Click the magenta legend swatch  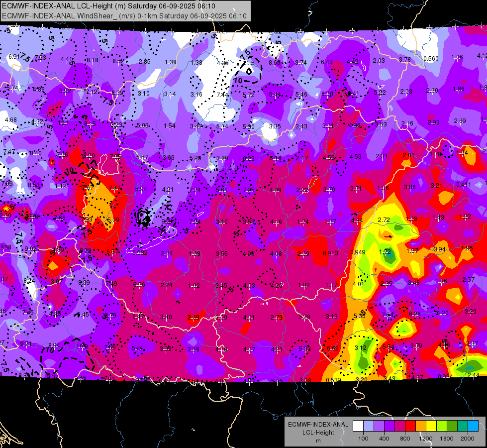[x=400, y=426]
